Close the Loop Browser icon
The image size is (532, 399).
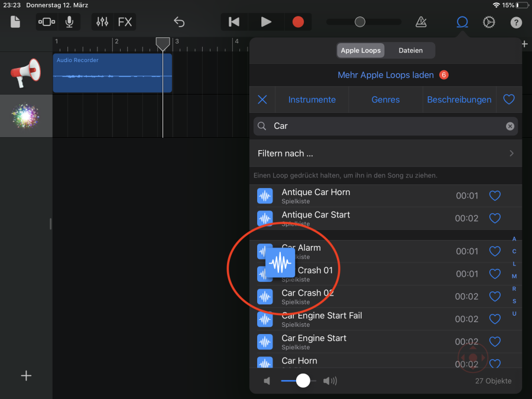pyautogui.click(x=462, y=22)
